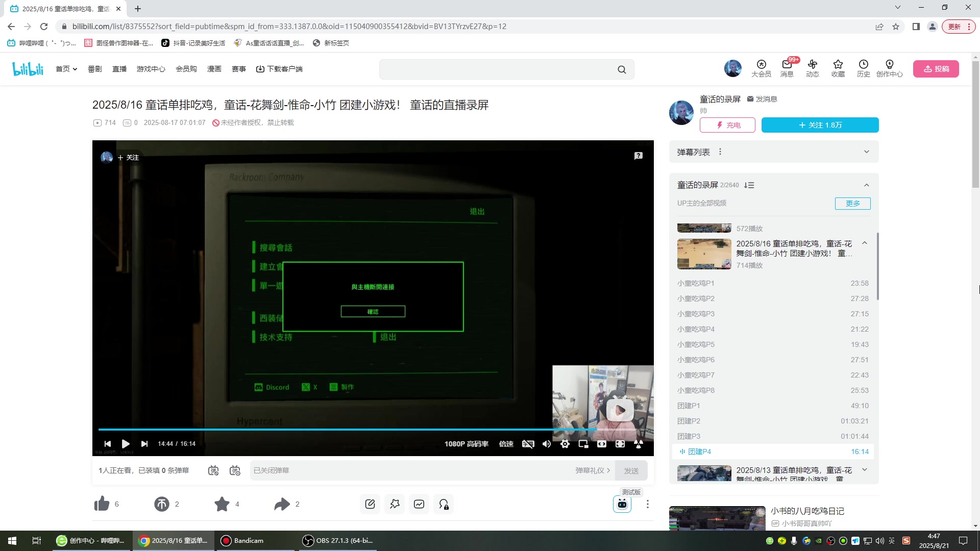The width and height of the screenshot is (980, 551).
Task: Mute the player volume icon
Action: tap(546, 444)
